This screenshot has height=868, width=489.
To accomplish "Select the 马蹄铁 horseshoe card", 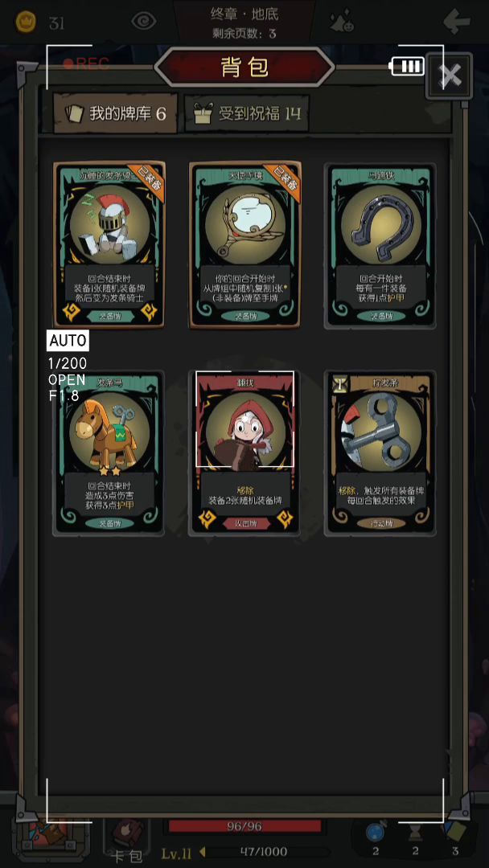I will point(380,245).
